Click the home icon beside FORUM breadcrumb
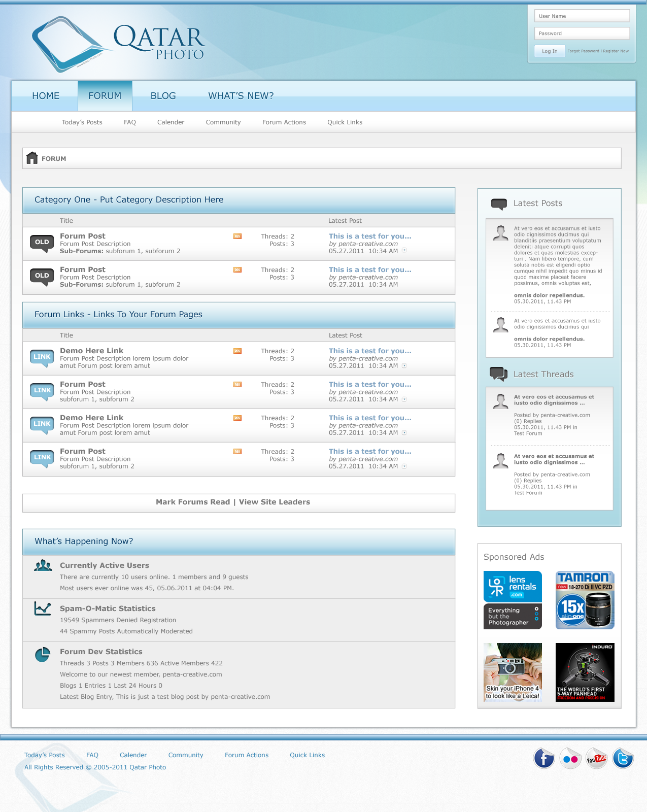 tap(32, 158)
